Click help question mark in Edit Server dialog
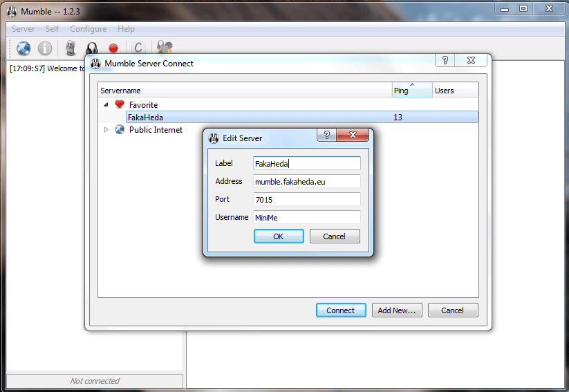The height and width of the screenshot is (392, 569). click(326, 135)
